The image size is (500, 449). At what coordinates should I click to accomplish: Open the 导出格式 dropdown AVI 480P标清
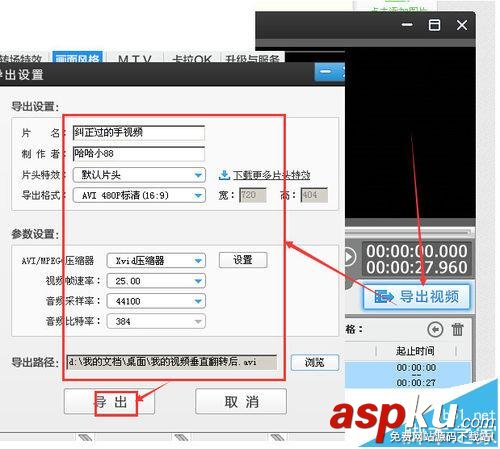[139, 195]
